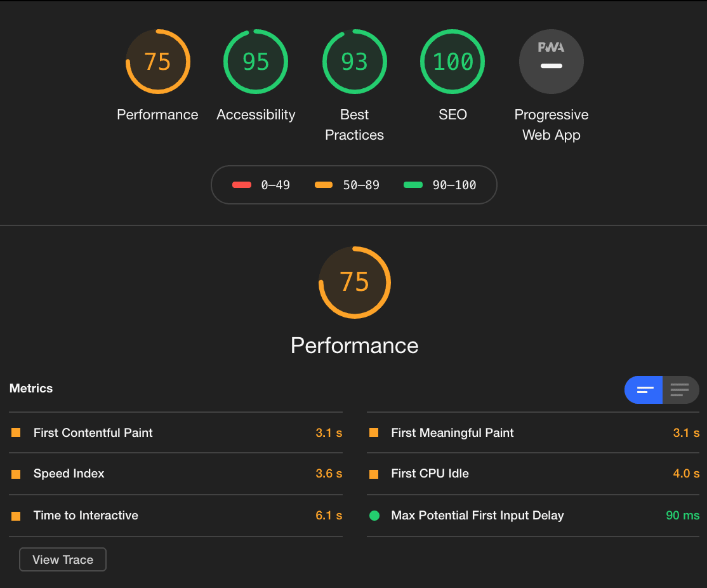Switch metrics to compact list view
Viewport: 707px width, 588px height.
(x=644, y=390)
